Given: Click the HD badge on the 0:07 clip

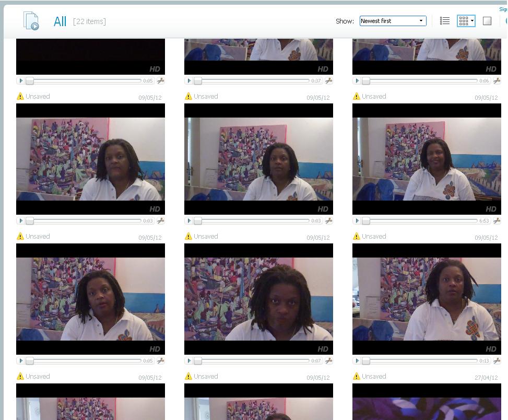Looking at the screenshot, I should (323, 349).
